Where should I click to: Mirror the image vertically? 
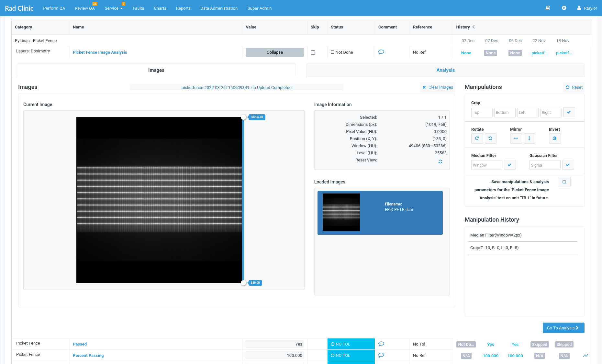[x=530, y=138]
